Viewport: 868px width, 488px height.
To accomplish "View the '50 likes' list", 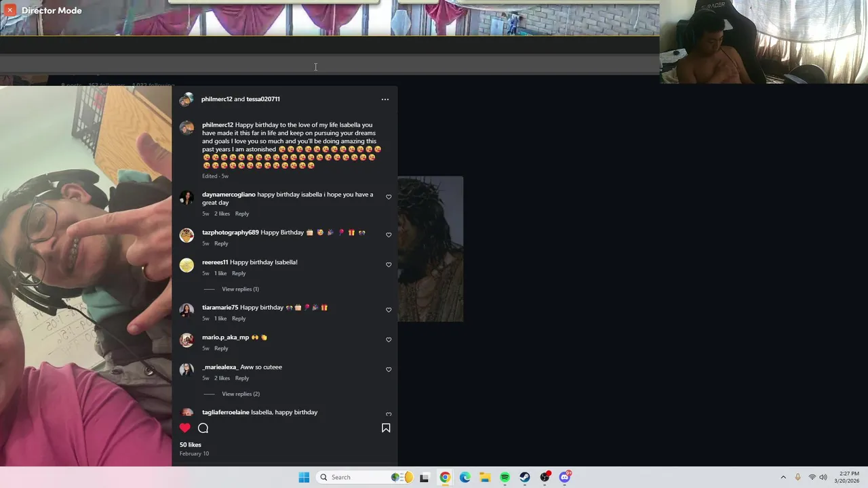I will click(x=191, y=445).
